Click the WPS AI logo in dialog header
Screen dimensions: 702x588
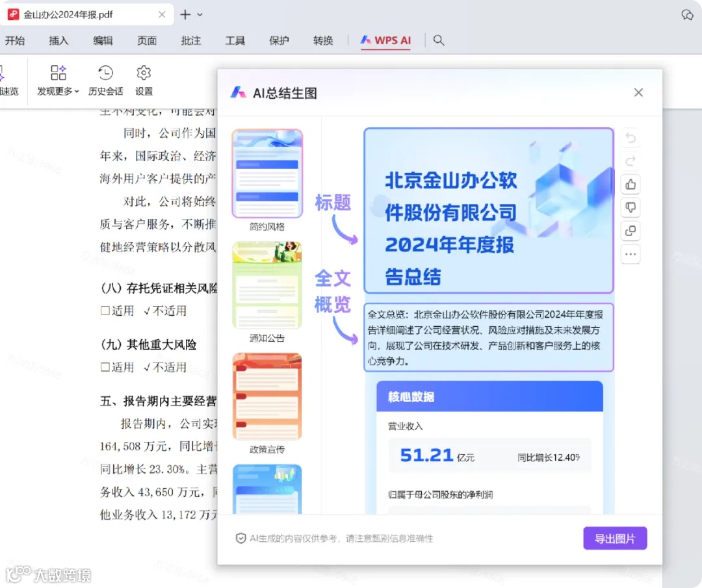238,93
